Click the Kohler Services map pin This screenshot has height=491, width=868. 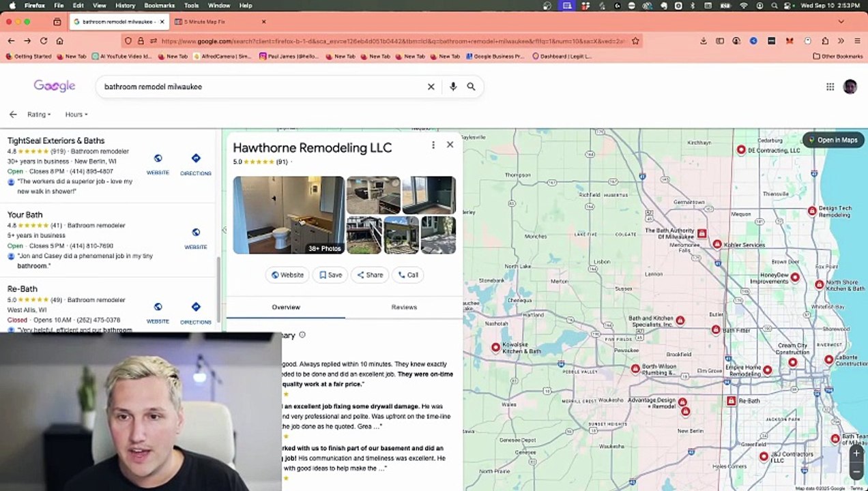(x=717, y=244)
